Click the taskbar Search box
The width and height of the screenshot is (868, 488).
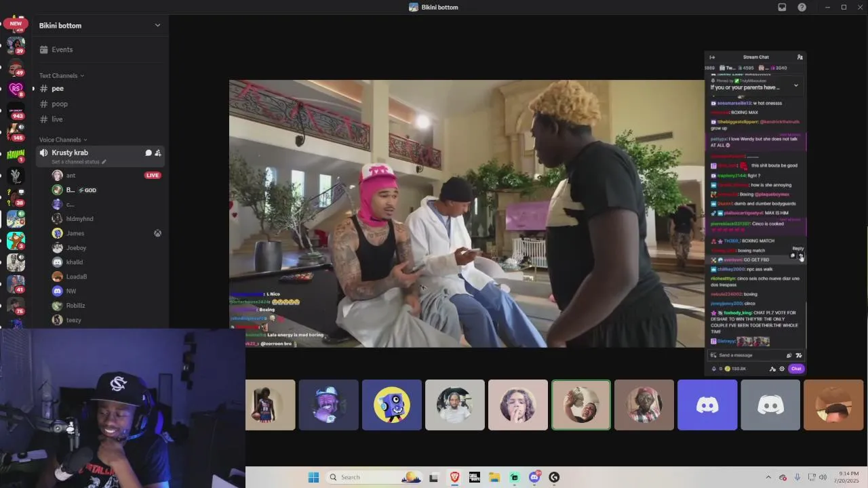[x=374, y=477]
